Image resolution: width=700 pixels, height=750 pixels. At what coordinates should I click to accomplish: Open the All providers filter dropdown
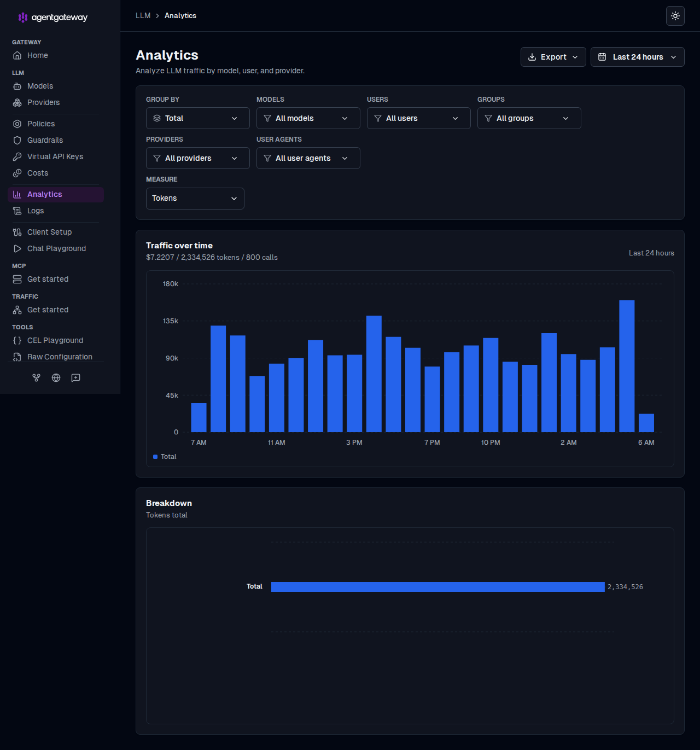[197, 158]
